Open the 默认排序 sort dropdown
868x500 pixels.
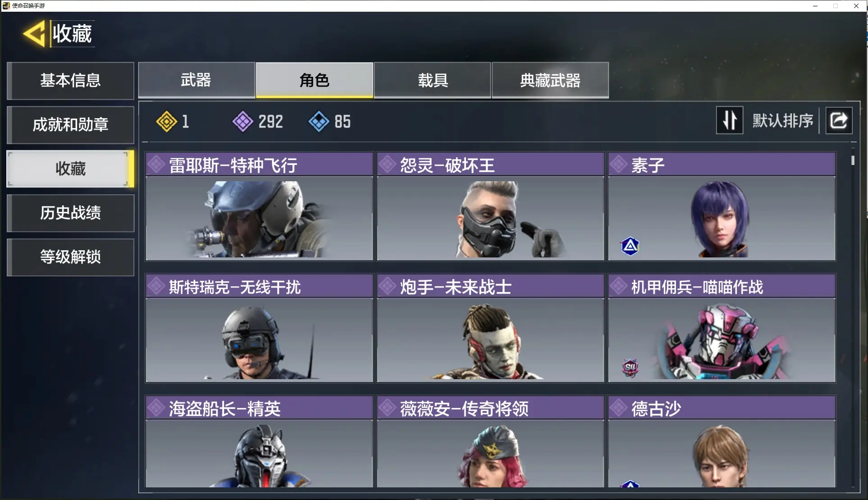coord(783,121)
